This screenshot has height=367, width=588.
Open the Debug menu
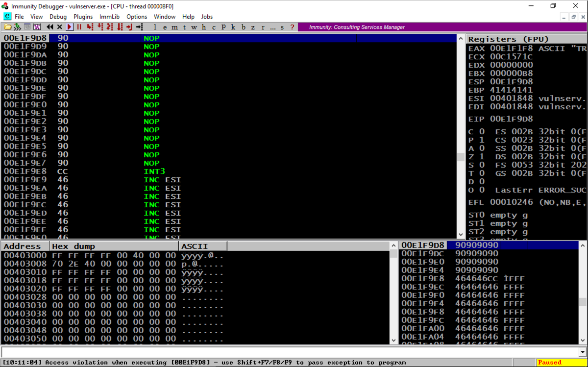[x=58, y=17]
